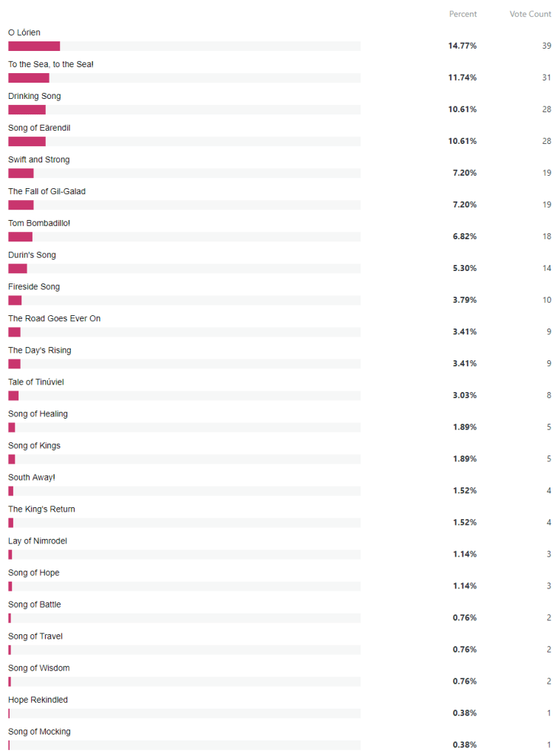Click The Road Goes Ever On label

point(54,318)
